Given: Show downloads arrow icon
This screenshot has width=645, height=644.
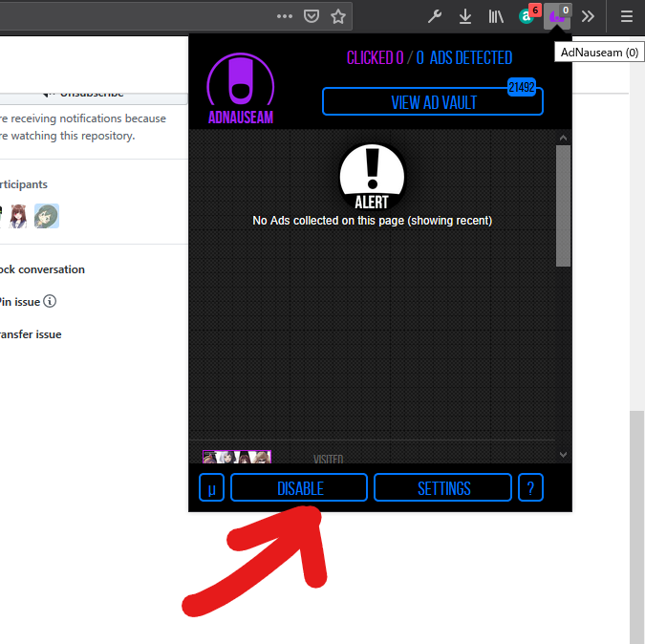Looking at the screenshot, I should pyautogui.click(x=464, y=16).
